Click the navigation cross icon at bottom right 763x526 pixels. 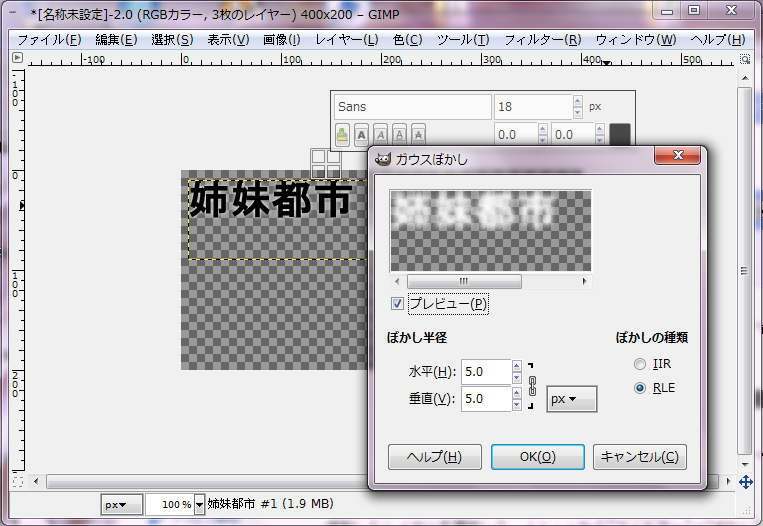(x=745, y=482)
